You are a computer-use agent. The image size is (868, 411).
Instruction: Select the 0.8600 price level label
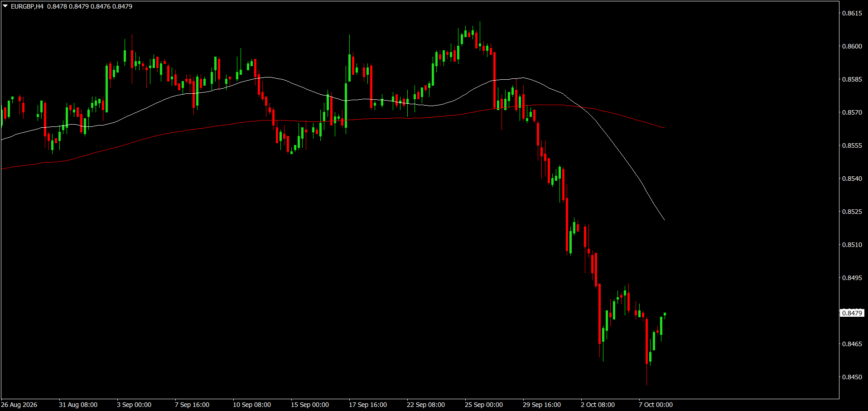click(x=852, y=46)
